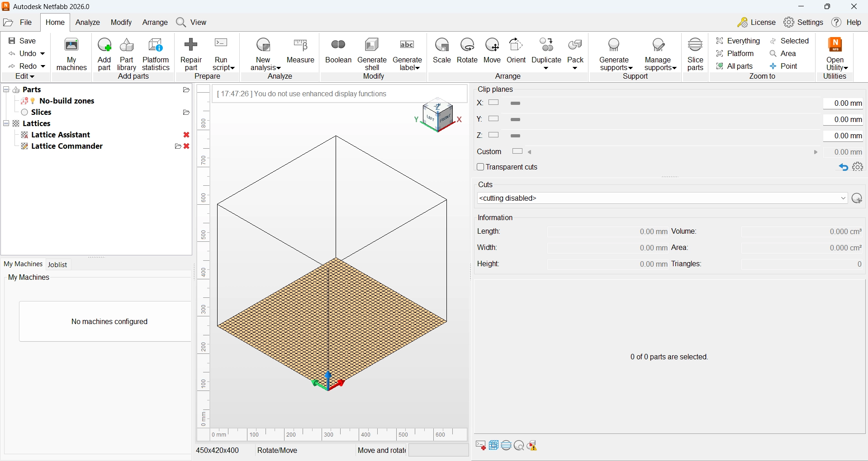Zoom to Everything
Viewport: 868px width, 461px height.
(738, 41)
